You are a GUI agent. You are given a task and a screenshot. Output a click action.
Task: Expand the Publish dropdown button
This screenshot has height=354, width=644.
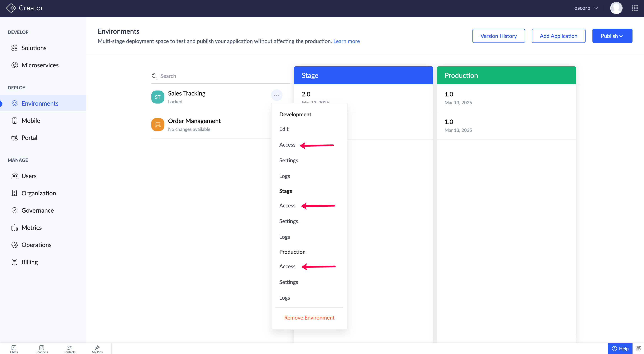point(612,36)
